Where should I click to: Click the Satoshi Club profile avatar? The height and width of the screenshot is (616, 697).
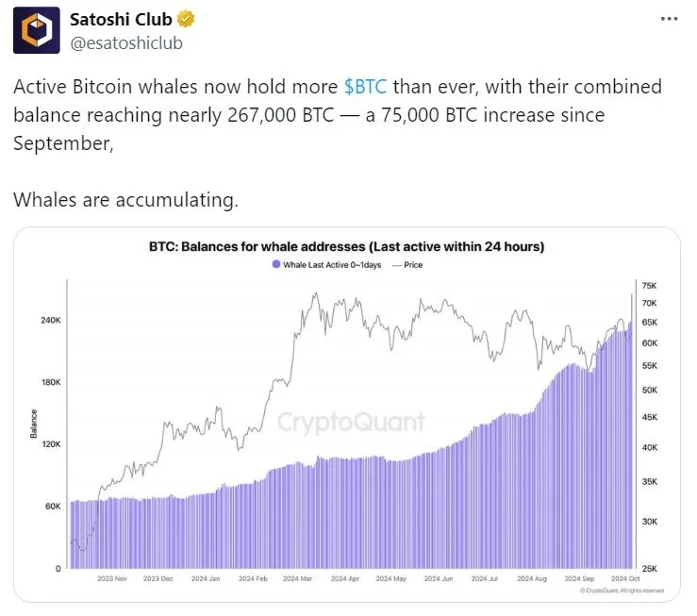[36, 31]
